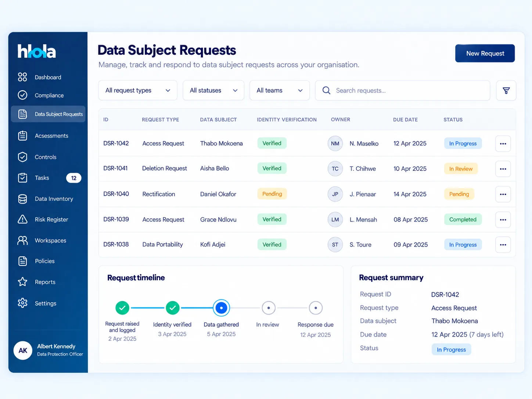Expand the All teams dropdown
Viewport: 532px width, 399px height.
pos(280,90)
